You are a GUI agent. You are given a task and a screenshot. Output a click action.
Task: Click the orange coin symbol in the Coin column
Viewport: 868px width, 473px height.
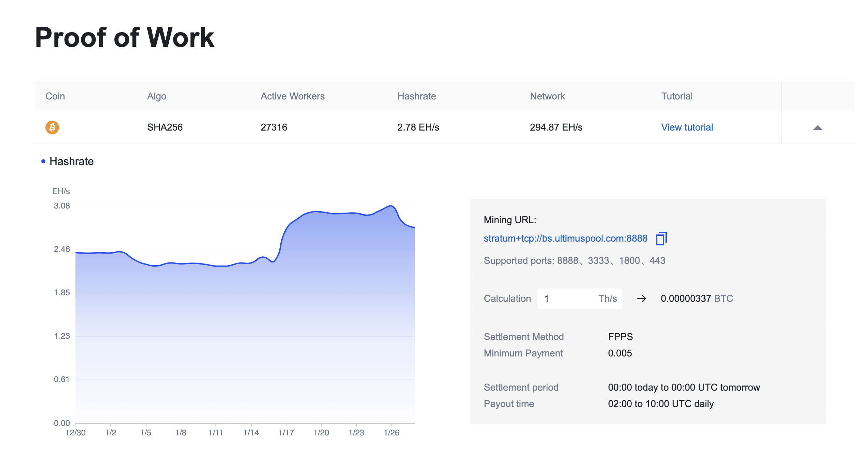(x=52, y=127)
